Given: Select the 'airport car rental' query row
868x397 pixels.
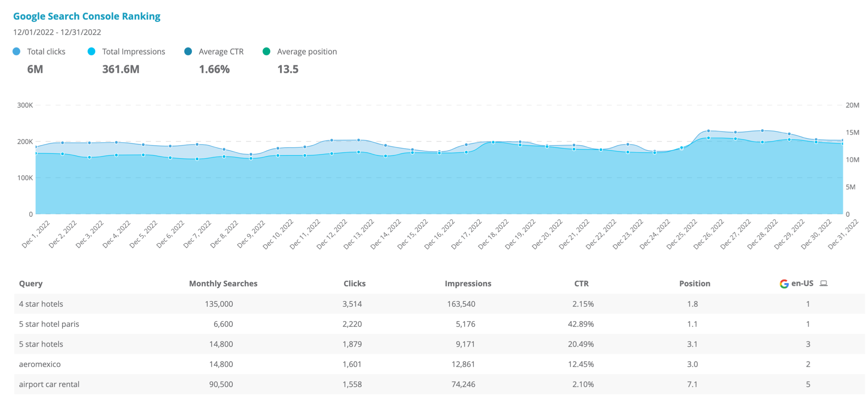Looking at the screenshot, I should pyautogui.click(x=49, y=384).
